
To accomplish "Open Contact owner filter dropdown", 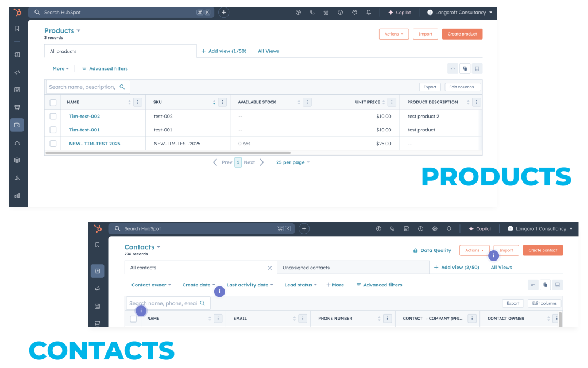I will 151,285.
